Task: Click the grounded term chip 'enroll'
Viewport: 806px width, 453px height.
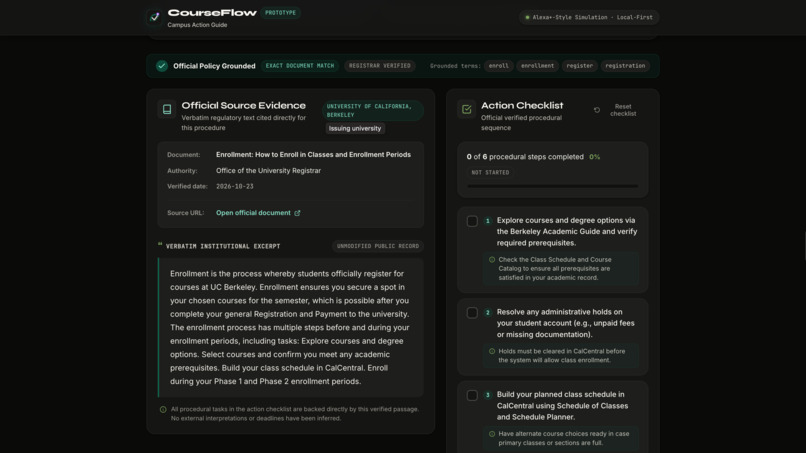Action: [x=499, y=66]
